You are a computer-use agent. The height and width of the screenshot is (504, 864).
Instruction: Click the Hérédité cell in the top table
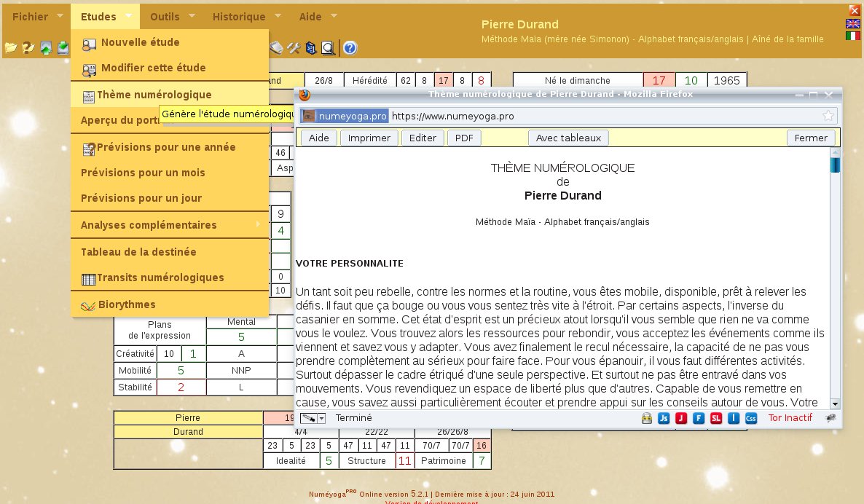[x=370, y=80]
